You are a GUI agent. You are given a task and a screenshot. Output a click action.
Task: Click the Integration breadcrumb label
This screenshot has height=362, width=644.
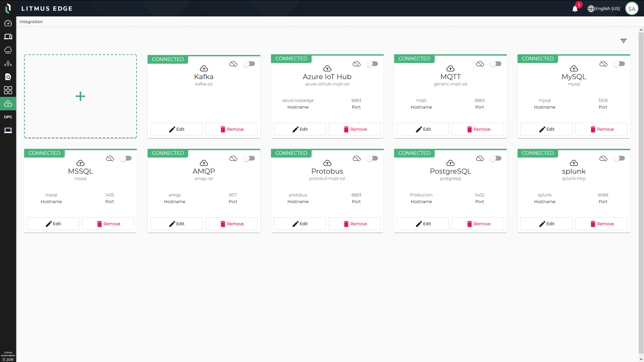[x=31, y=21]
